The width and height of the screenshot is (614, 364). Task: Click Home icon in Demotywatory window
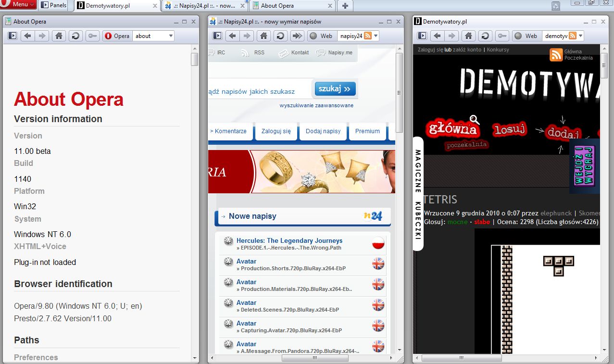(468, 36)
